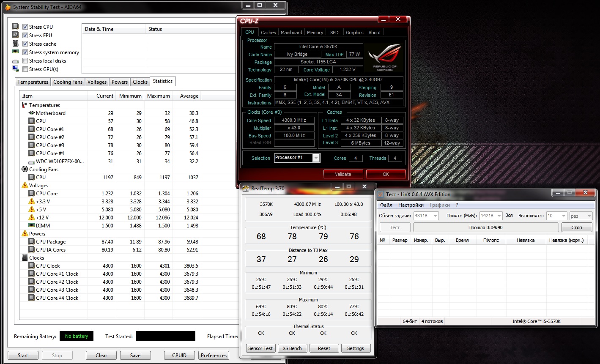The height and width of the screenshot is (364, 600).
Task: Open the Caches tab in CPU-Z
Action: pyautogui.click(x=268, y=33)
